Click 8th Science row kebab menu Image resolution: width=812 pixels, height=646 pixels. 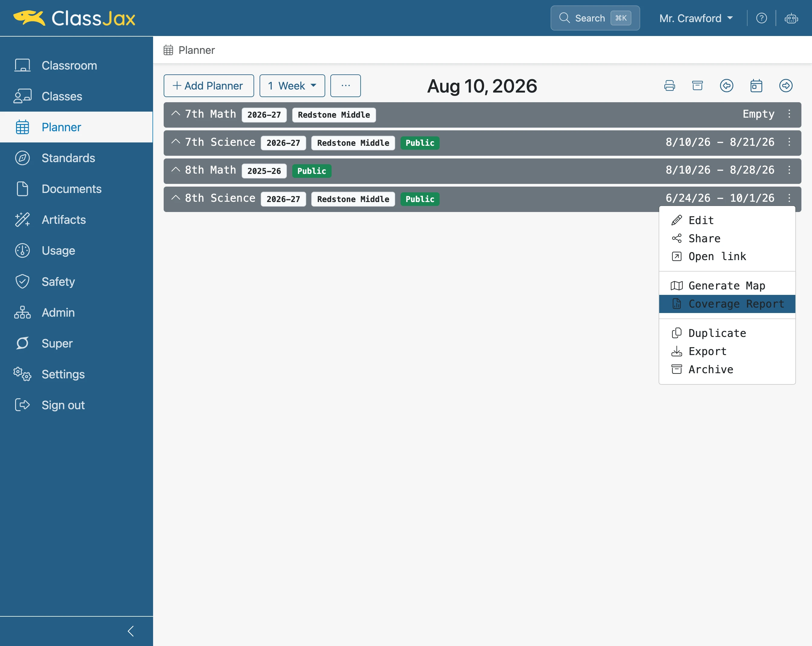(x=789, y=198)
